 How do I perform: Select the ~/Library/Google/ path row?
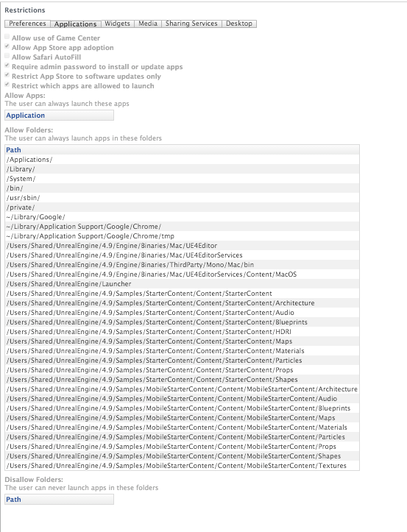pyautogui.click(x=183, y=217)
